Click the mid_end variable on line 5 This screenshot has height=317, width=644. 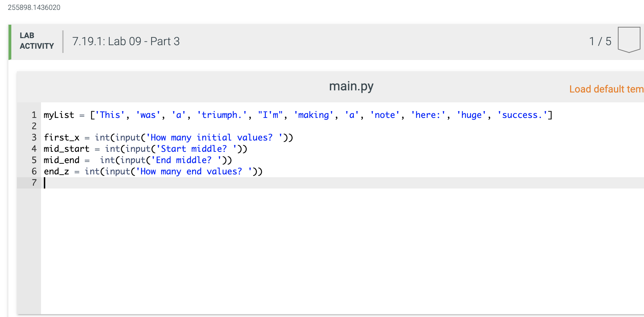point(62,160)
